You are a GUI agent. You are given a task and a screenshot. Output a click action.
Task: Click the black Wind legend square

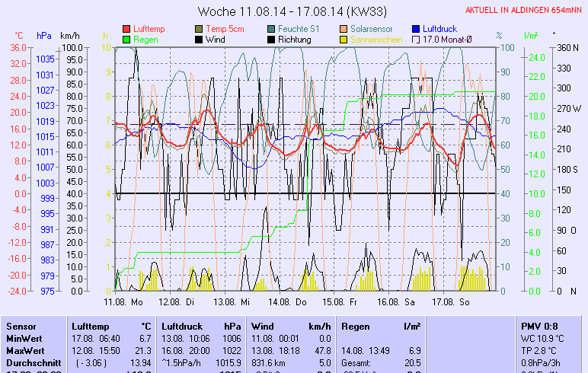(x=200, y=40)
